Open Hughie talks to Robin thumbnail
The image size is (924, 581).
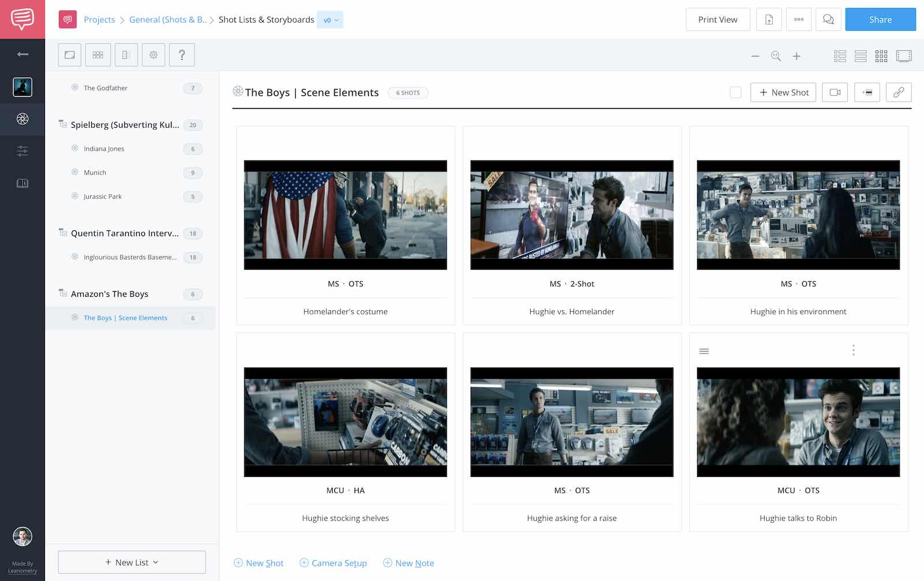click(x=798, y=422)
